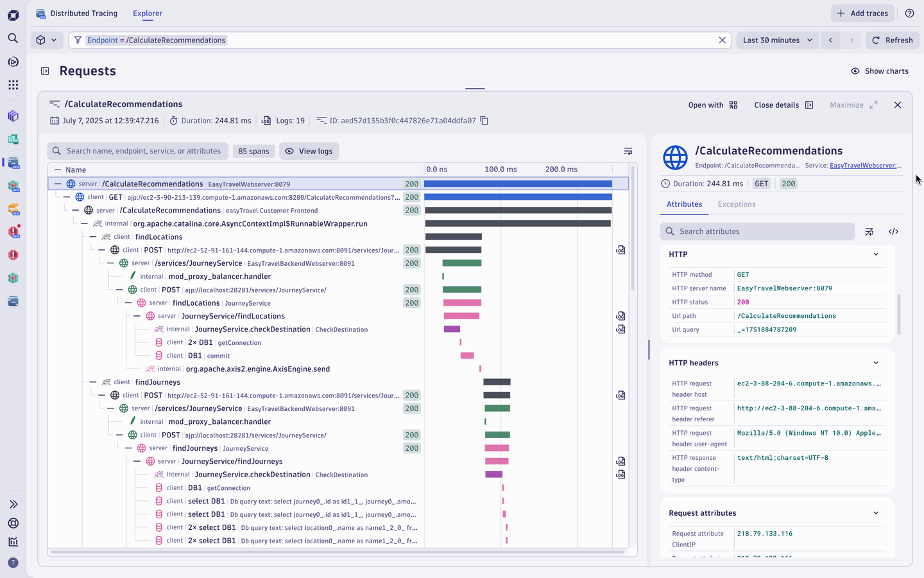The image size is (924, 578).
Task: Click the Add traces button
Action: click(862, 13)
